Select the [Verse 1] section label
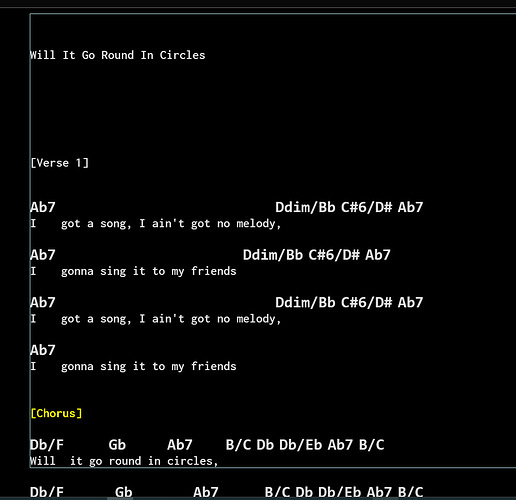This screenshot has height=500, width=516. (59, 163)
